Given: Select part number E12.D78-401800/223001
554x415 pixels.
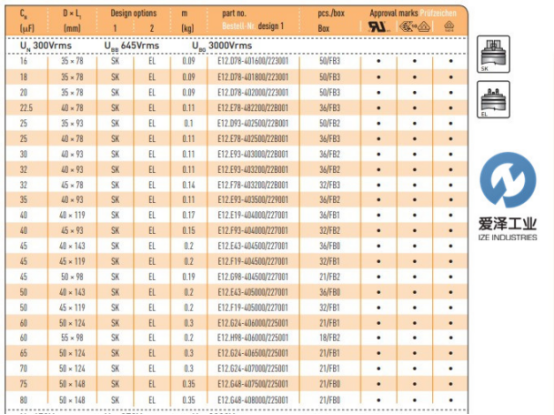Looking at the screenshot, I should pos(253,77).
